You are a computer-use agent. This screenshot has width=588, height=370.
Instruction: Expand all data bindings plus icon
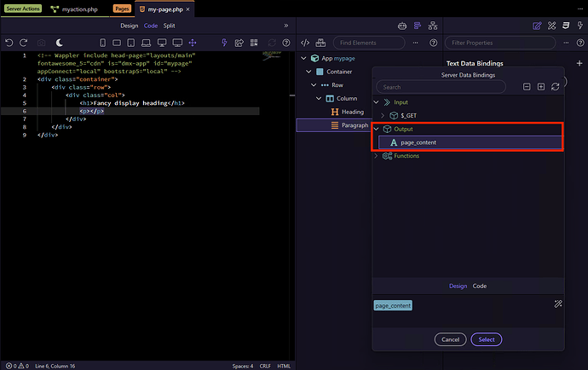pos(541,87)
